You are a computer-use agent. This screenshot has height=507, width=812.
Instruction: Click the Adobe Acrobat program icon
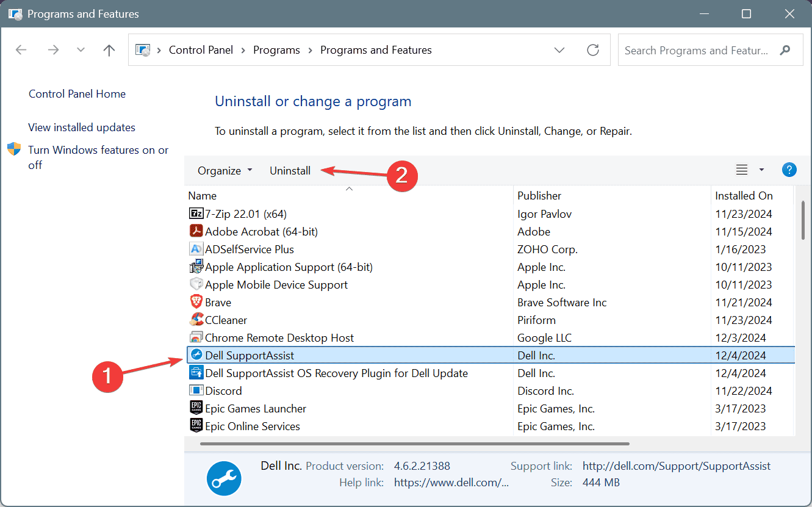tap(196, 232)
